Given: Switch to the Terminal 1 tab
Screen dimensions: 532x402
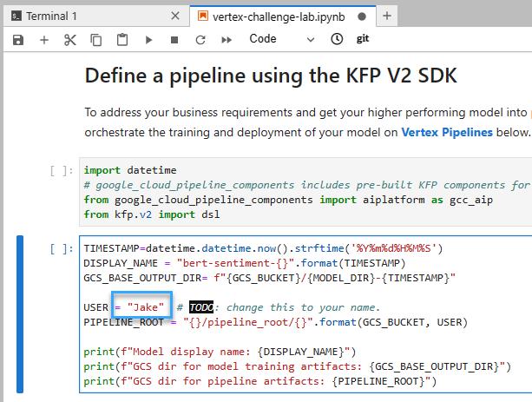Looking at the screenshot, I should [52, 16].
